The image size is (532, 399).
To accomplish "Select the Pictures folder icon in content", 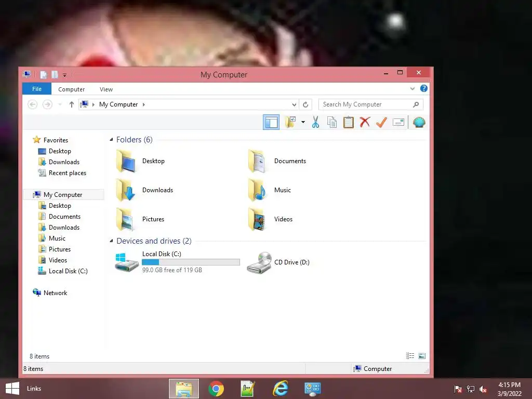I will pyautogui.click(x=126, y=219).
